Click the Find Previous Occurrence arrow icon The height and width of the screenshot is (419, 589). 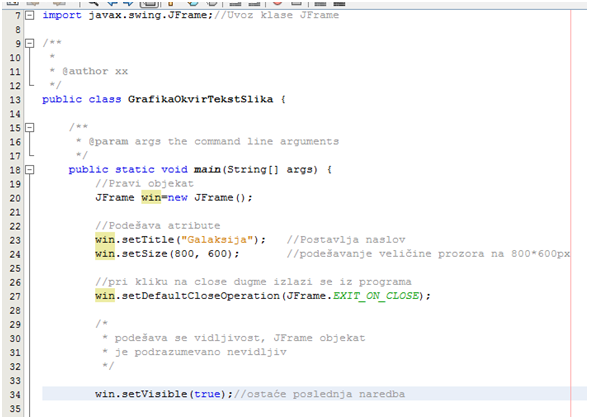tap(112, 3)
